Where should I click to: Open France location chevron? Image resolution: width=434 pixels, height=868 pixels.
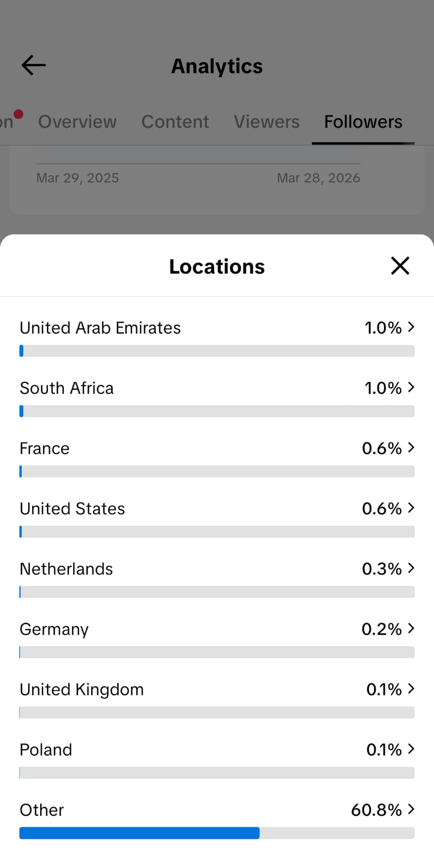411,448
